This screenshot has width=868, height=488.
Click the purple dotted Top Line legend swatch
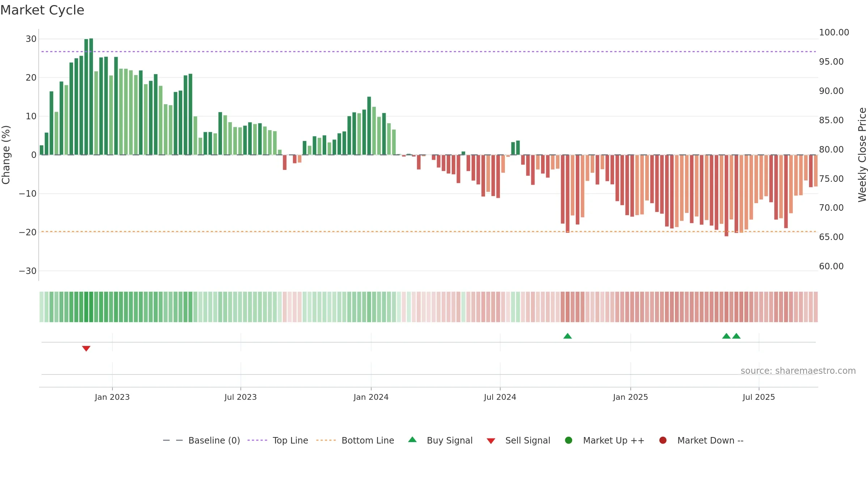pos(257,440)
